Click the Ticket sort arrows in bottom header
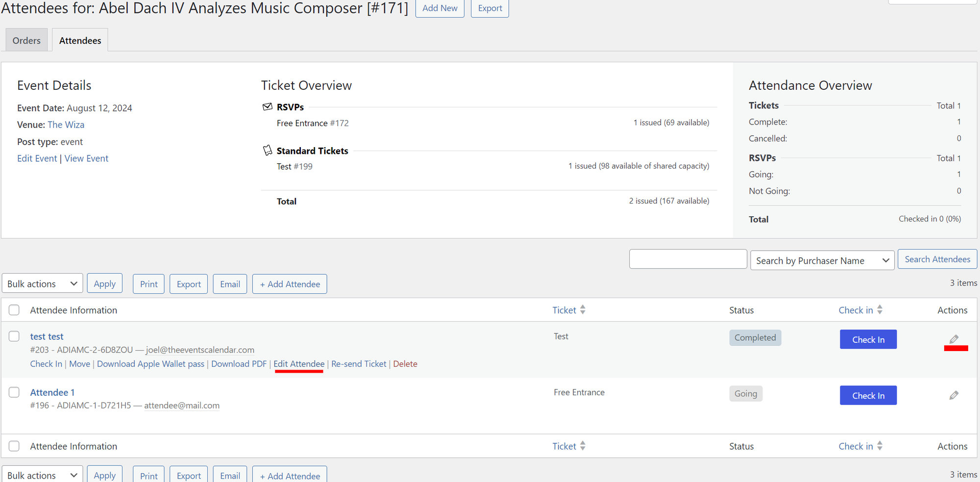The height and width of the screenshot is (482, 980). pos(582,446)
